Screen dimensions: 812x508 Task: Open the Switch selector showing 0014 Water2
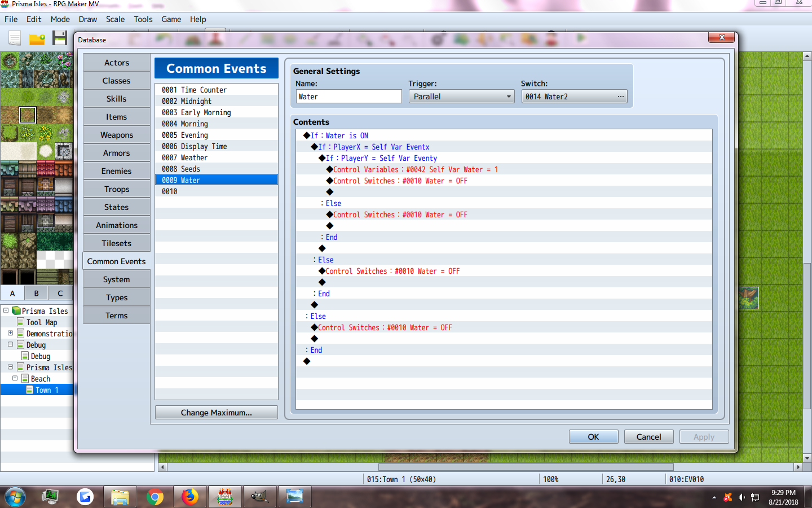click(574, 97)
